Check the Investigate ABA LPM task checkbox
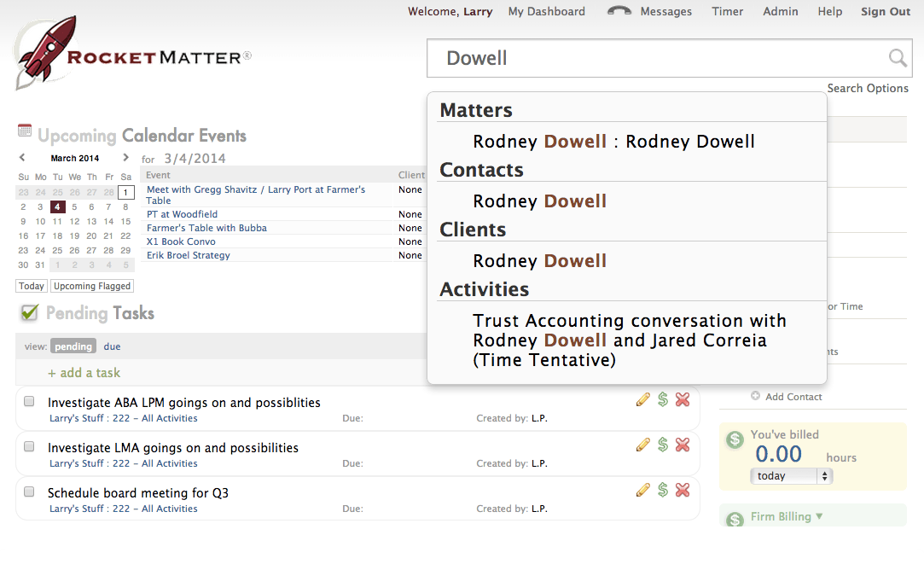This screenshot has height=570, width=924. [x=29, y=401]
